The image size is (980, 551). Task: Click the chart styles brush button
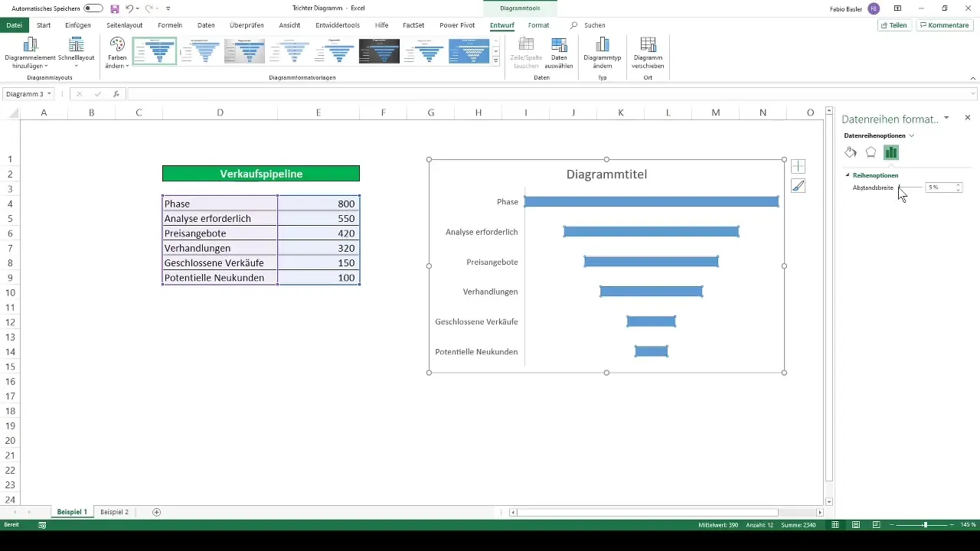click(798, 185)
